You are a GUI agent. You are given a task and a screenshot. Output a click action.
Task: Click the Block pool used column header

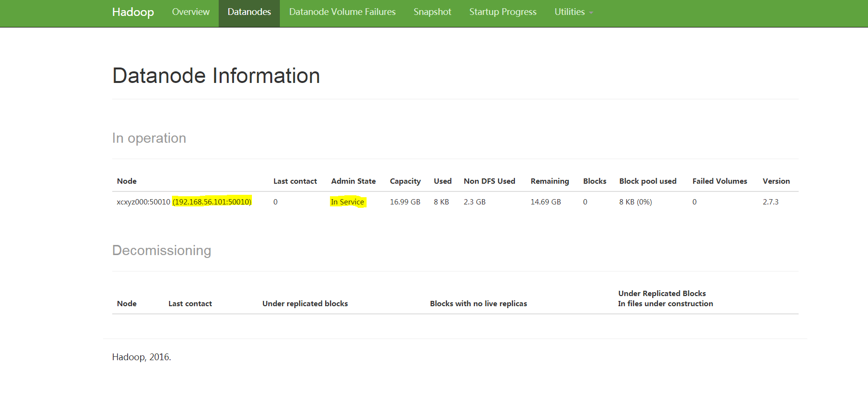point(648,181)
